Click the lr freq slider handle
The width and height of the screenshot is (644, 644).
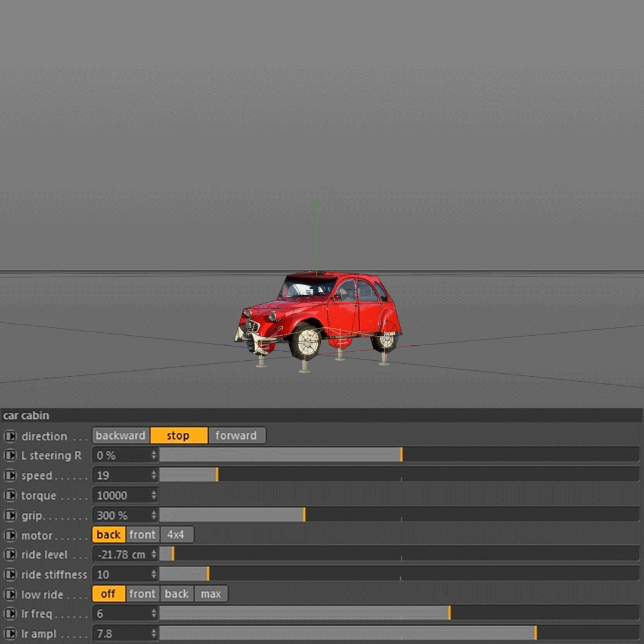(x=450, y=613)
